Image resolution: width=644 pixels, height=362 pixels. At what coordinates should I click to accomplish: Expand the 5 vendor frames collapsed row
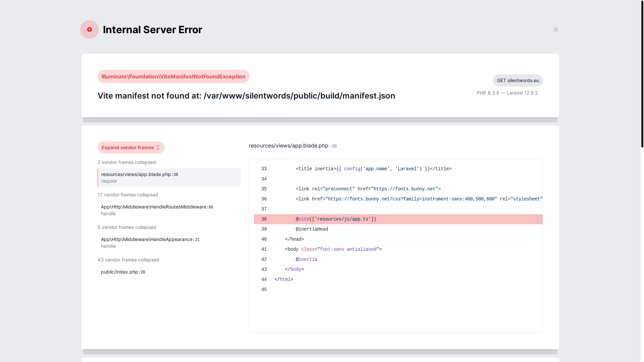[x=127, y=227]
